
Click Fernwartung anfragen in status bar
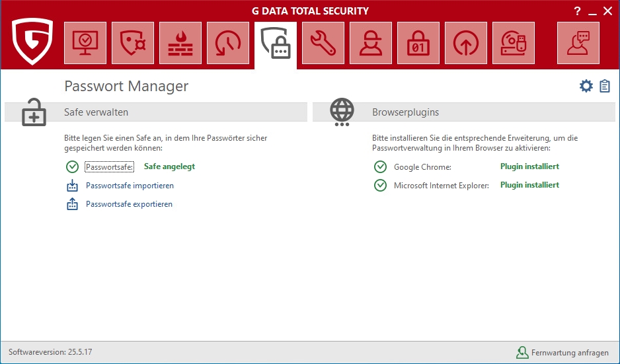(x=569, y=353)
